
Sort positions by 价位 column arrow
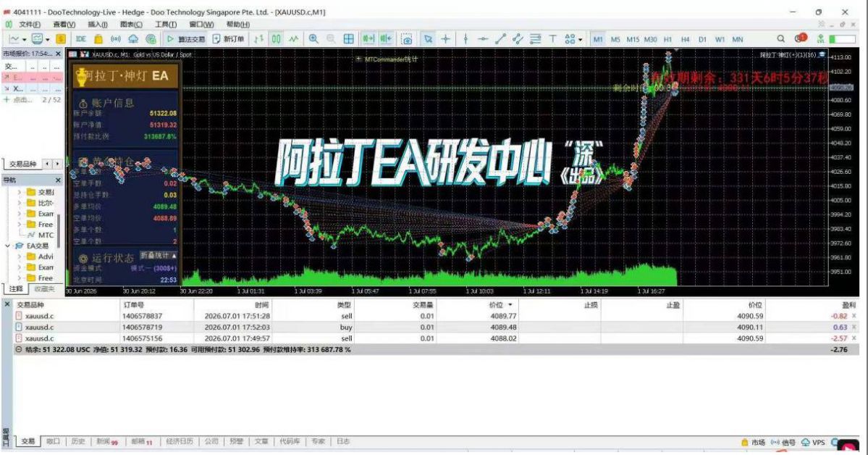(x=510, y=305)
